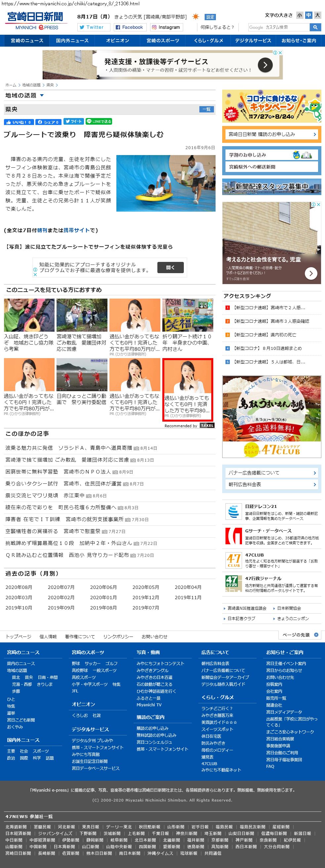Click the Miyanichi e-Press logo

[x=35, y=21]
